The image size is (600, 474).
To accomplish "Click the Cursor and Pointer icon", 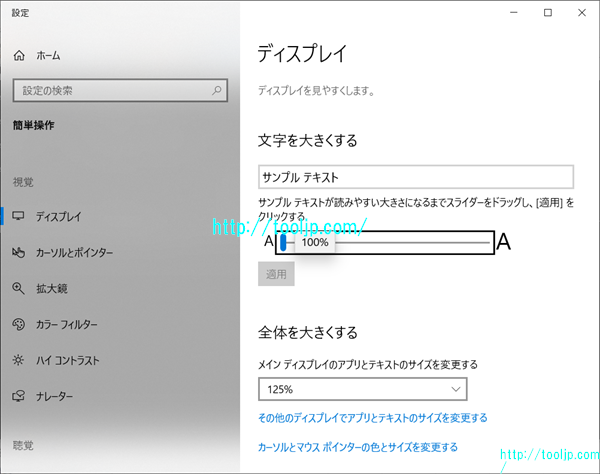I will coord(18,252).
